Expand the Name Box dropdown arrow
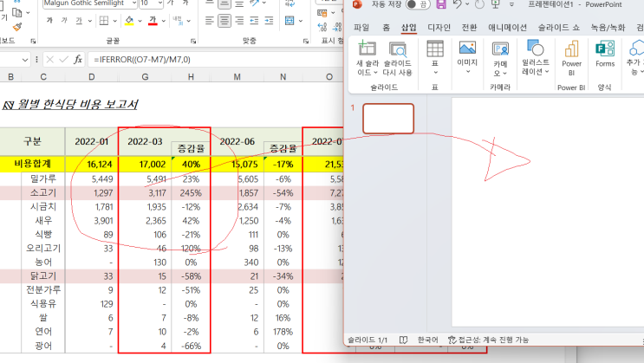The width and height of the screenshot is (644, 363). [25, 60]
